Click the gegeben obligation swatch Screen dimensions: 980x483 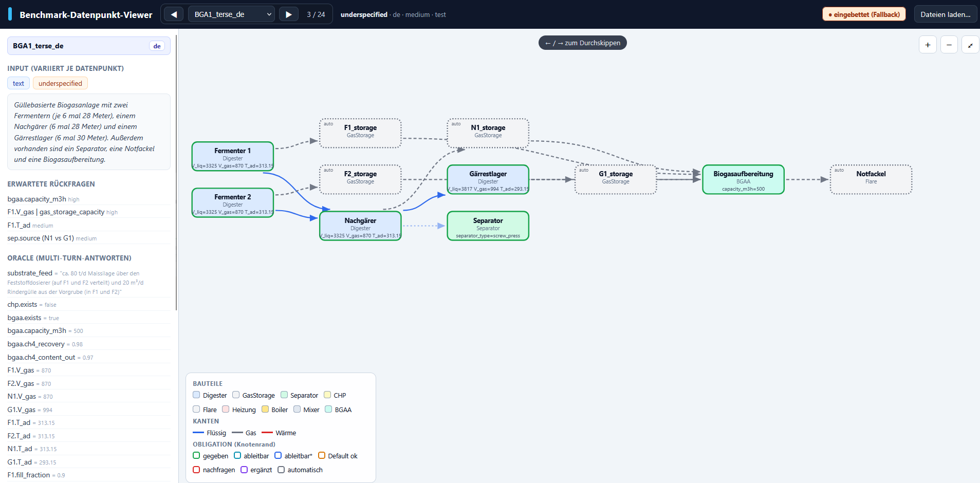(196, 455)
